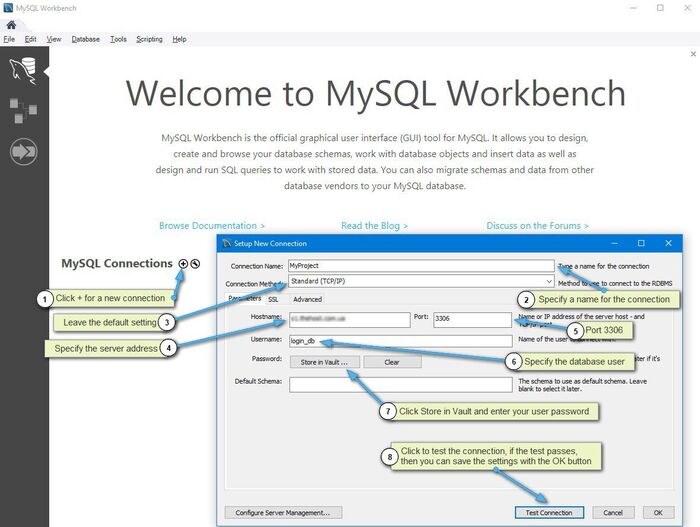The height and width of the screenshot is (527, 700).
Task: Switch to the SSL tab
Action: pos(273,299)
